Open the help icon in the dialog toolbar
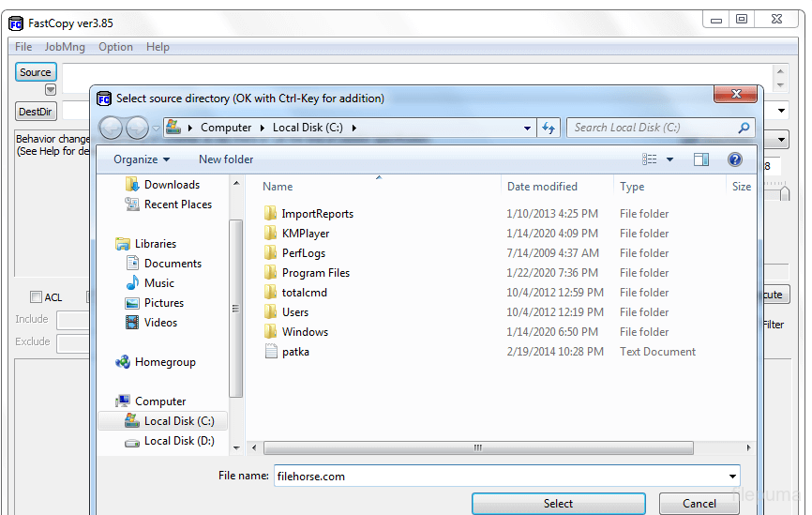Screen dimensions: 812x515 point(734,159)
